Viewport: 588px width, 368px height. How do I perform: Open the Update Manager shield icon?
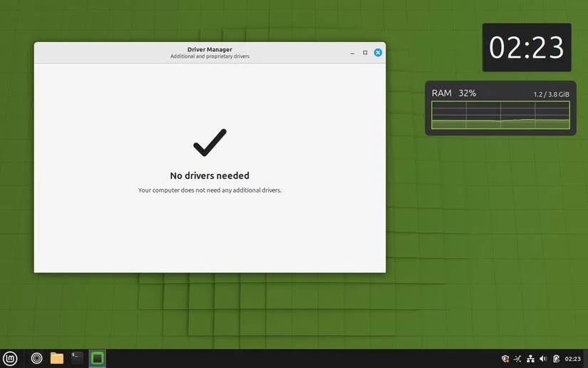click(x=505, y=359)
